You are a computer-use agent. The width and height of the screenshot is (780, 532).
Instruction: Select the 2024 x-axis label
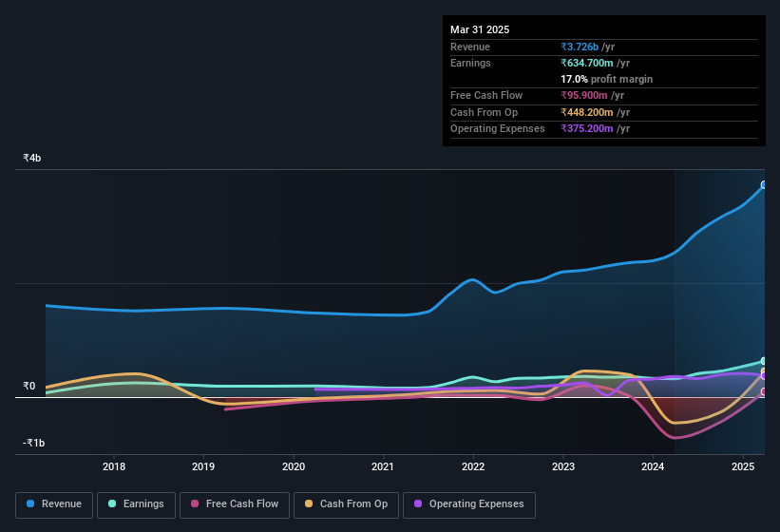pos(653,466)
